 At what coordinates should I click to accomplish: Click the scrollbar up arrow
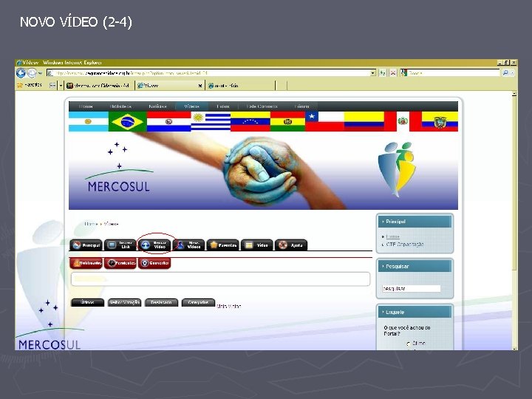pyautogui.click(x=514, y=94)
